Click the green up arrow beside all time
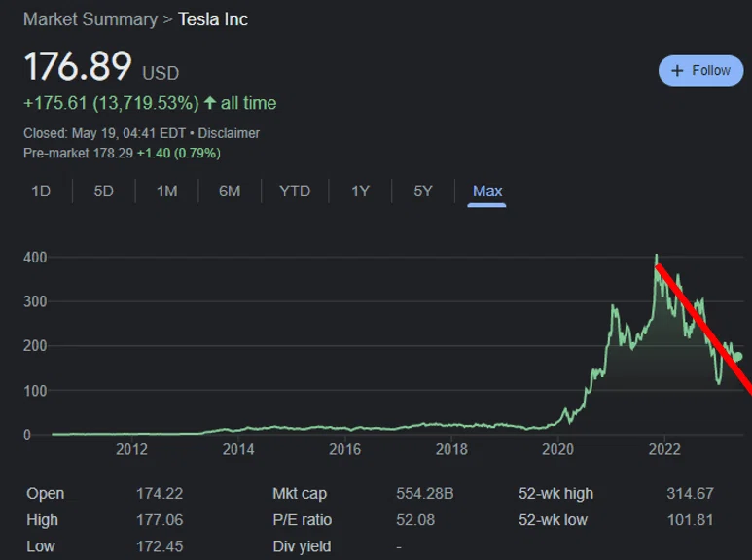This screenshot has width=752, height=560. point(209,103)
